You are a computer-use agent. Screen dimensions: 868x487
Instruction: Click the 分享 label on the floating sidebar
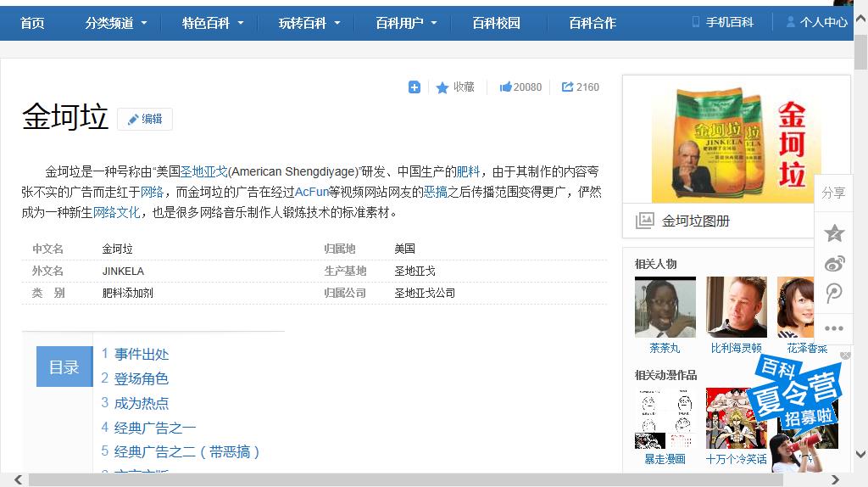[833, 193]
